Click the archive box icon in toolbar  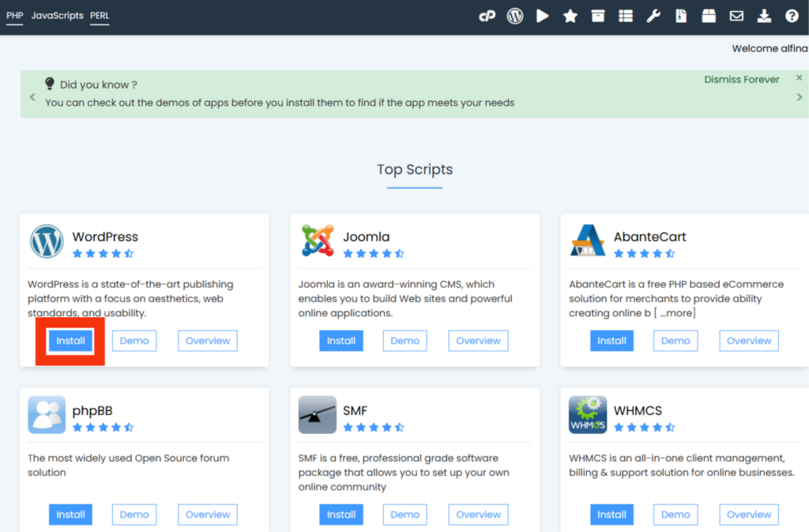[x=598, y=16]
